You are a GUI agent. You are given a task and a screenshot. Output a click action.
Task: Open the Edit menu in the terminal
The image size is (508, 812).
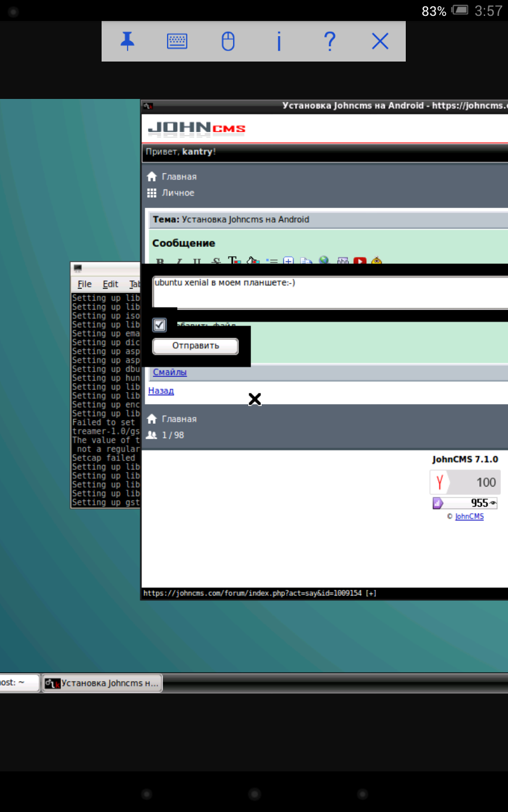(x=110, y=284)
